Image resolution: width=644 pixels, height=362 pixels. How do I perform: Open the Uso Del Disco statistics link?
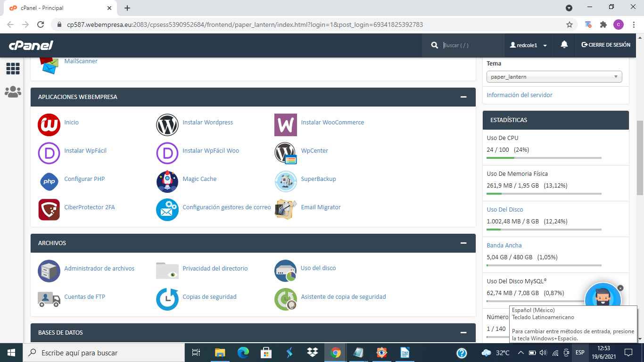[x=505, y=209]
